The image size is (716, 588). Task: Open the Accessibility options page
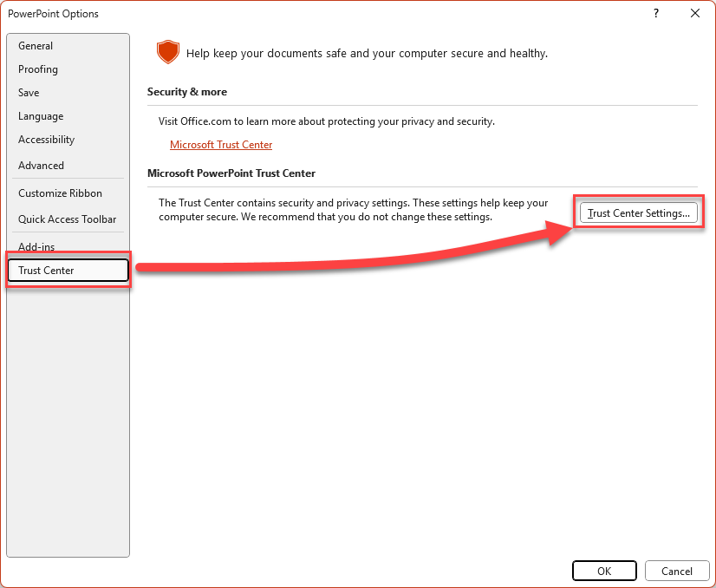pyautogui.click(x=46, y=140)
